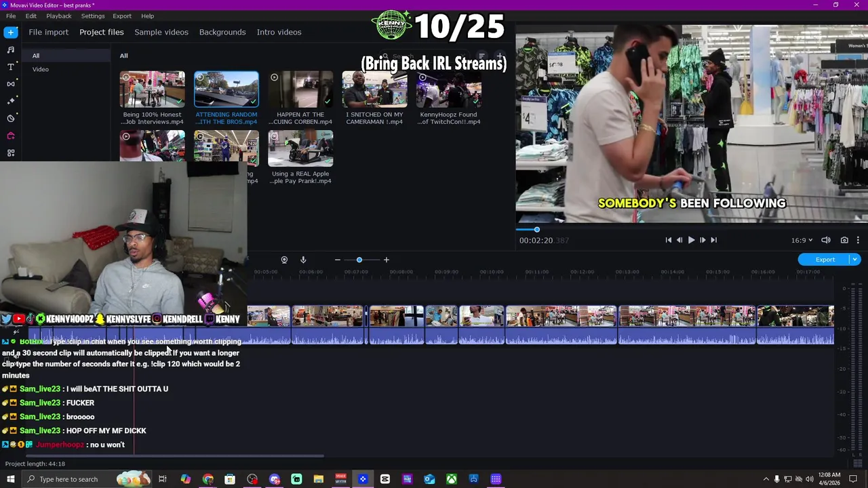Open the Transitions panel icon

pos(11,83)
